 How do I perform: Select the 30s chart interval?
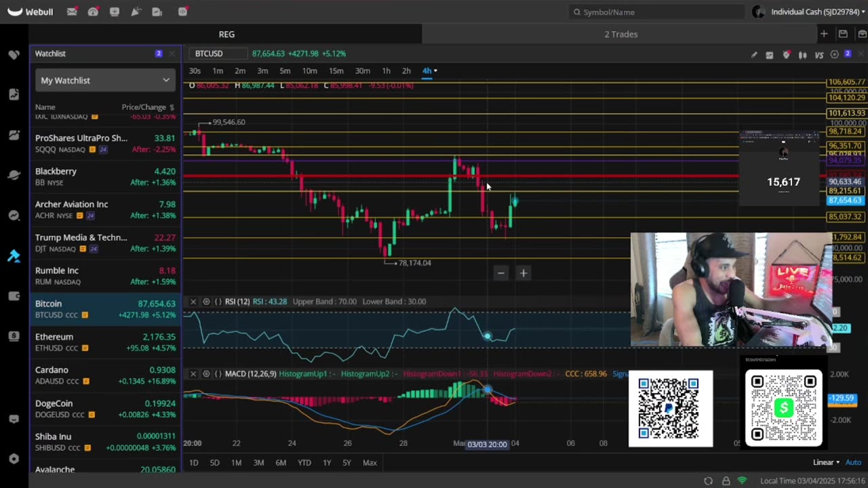(x=195, y=70)
